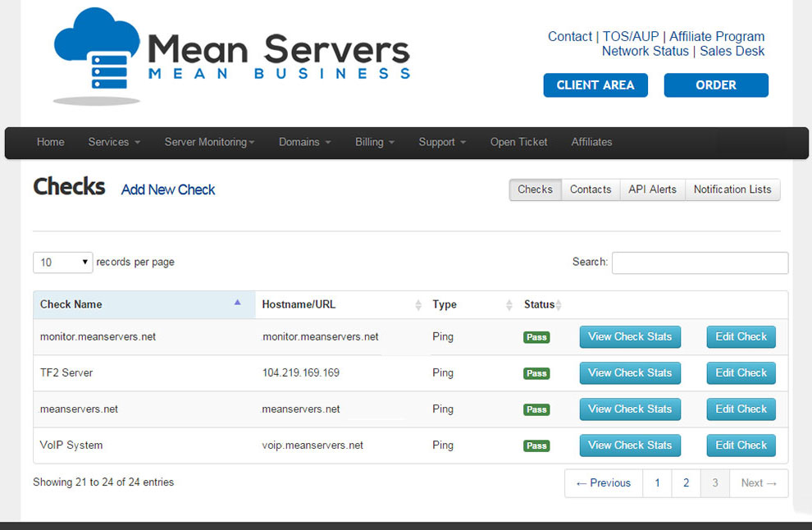The height and width of the screenshot is (530, 812).
Task: Sort table by Status column
Action: click(x=542, y=304)
